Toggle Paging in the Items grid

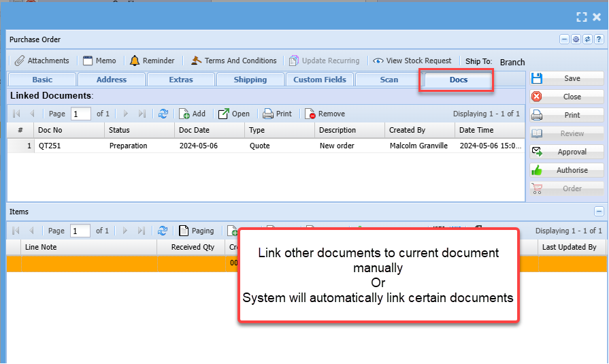[x=197, y=231]
